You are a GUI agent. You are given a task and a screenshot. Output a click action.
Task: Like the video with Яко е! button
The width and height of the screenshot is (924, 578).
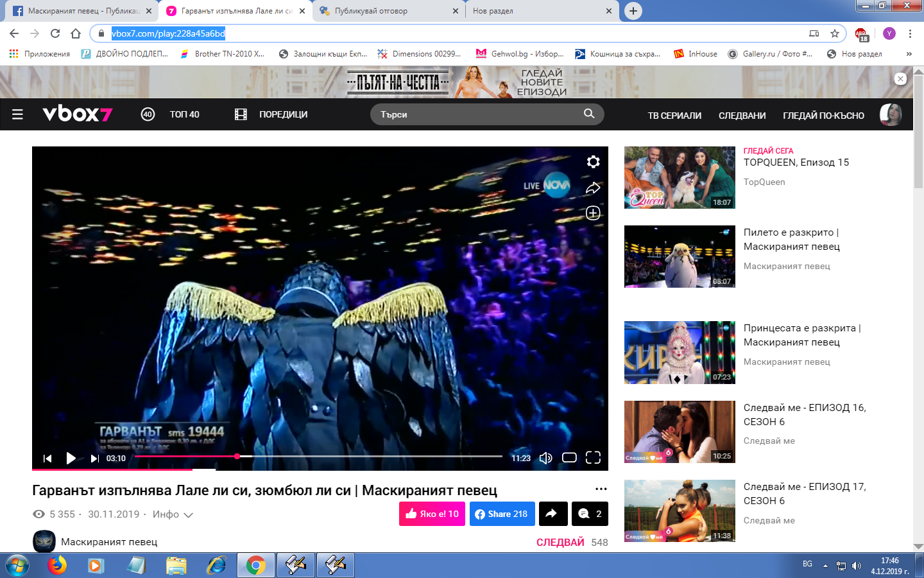(432, 514)
